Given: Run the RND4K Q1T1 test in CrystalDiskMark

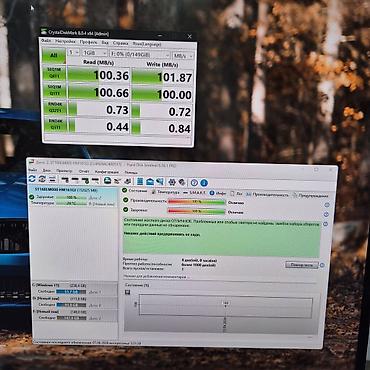Looking at the screenshot, I should 55,125.
